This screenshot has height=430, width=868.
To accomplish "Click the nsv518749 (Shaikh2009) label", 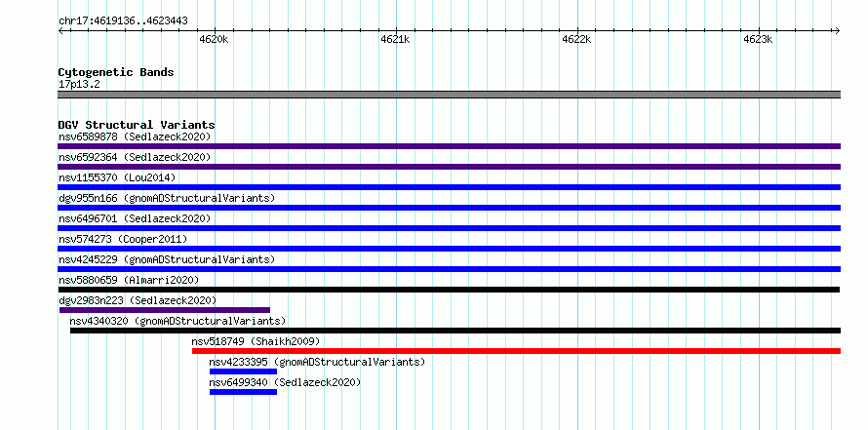I will (256, 341).
